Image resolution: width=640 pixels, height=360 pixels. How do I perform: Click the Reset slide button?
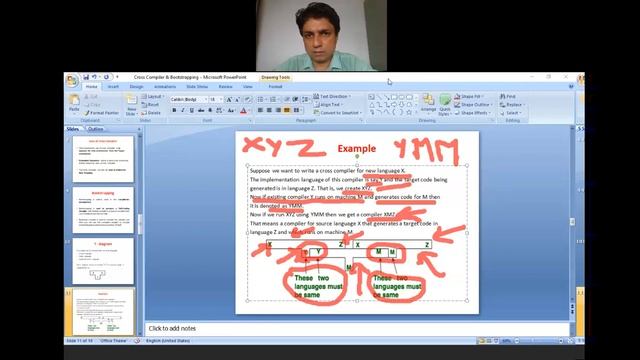[x=151, y=105]
